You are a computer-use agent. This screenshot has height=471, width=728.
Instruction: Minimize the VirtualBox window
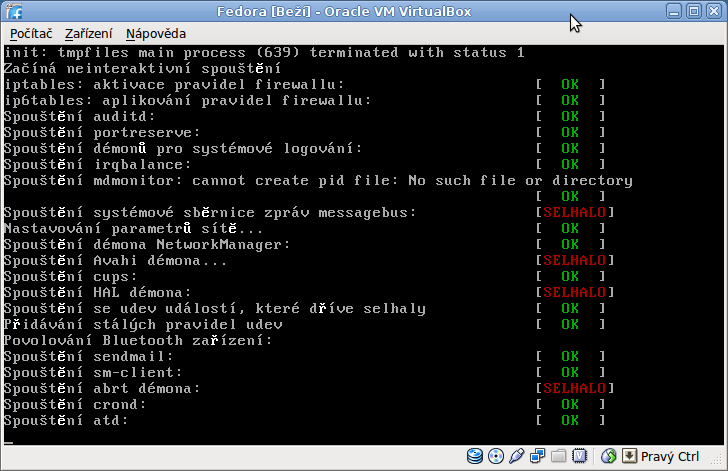674,11
